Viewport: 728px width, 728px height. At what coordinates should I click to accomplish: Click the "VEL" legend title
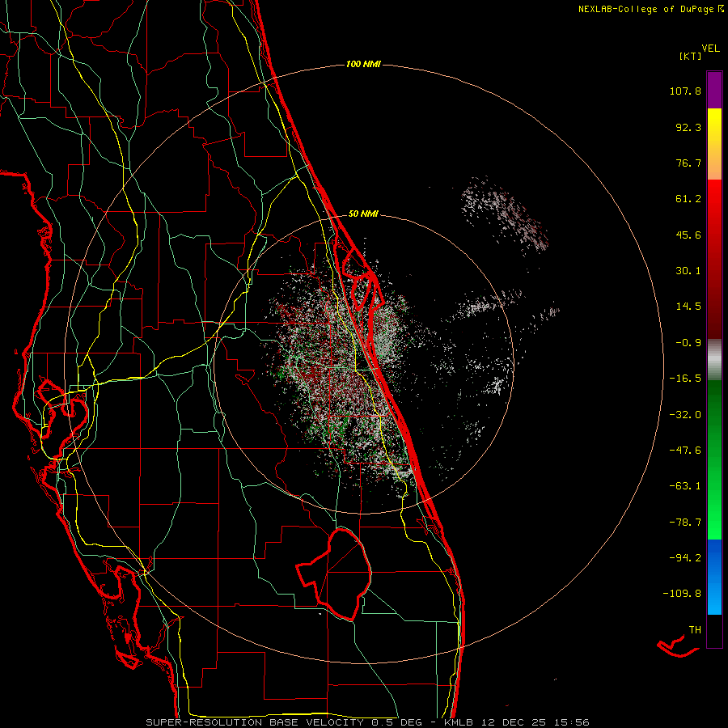(710, 49)
